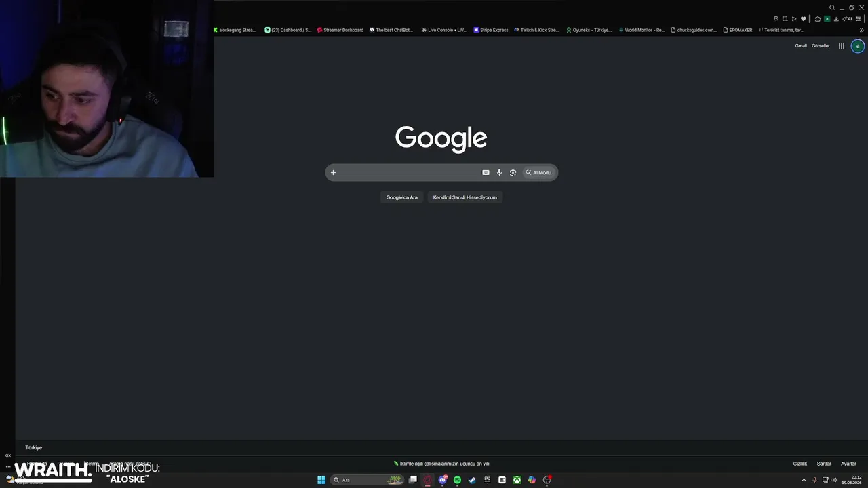Open the chucksguides.com bookmark
The height and width of the screenshot is (488, 868).
(x=694, y=30)
